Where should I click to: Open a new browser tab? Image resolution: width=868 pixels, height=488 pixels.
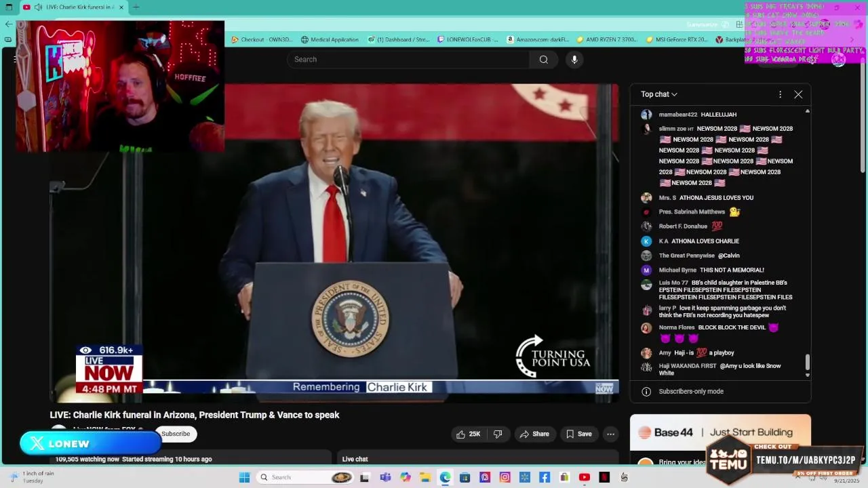point(136,7)
